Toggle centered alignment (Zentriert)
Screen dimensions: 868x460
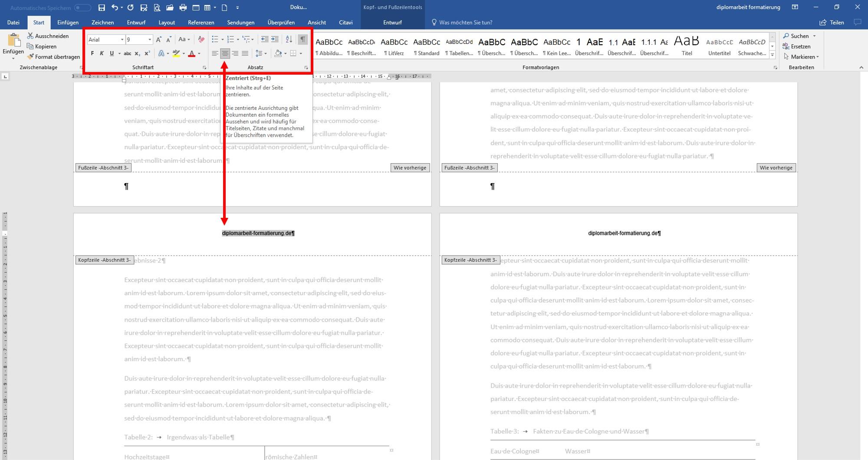[225, 53]
